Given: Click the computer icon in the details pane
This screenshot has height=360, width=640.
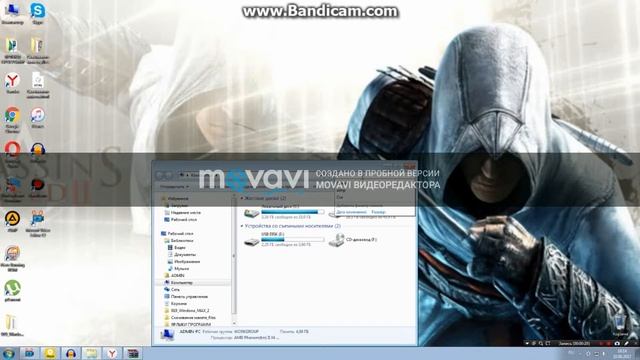Looking at the screenshot, I should [x=167, y=335].
